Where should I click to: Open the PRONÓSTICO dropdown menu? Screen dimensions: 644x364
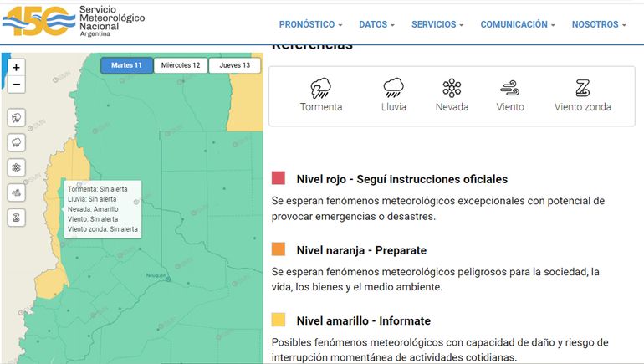[x=310, y=24]
